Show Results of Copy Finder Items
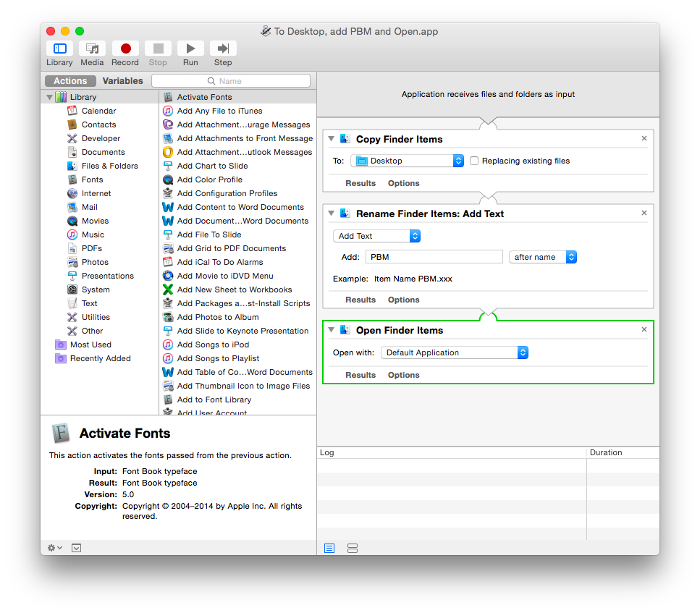Image resolution: width=700 pixels, height=613 pixels. tap(360, 183)
